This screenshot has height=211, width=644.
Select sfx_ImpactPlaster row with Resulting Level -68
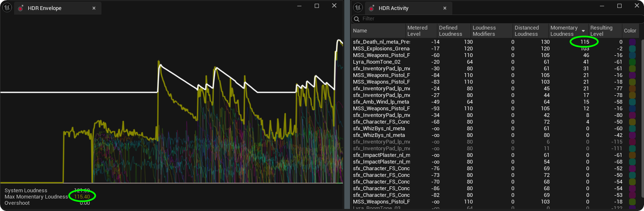[x=495, y=162]
